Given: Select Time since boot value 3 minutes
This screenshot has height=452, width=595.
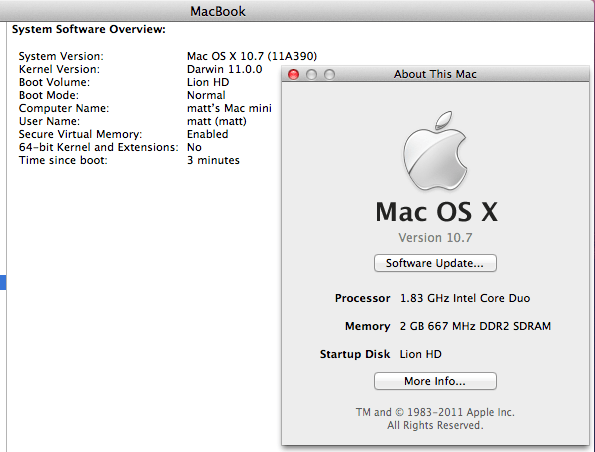Looking at the screenshot, I should (213, 160).
